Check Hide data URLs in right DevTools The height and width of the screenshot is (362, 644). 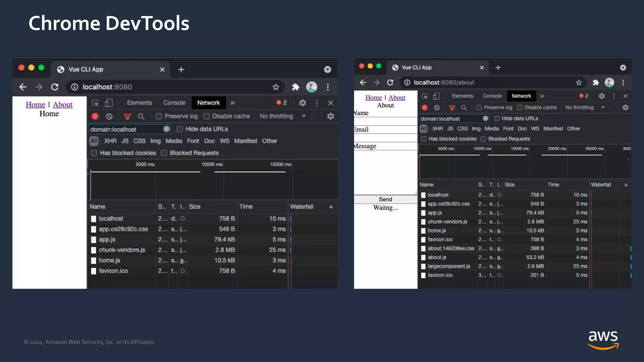point(497,118)
